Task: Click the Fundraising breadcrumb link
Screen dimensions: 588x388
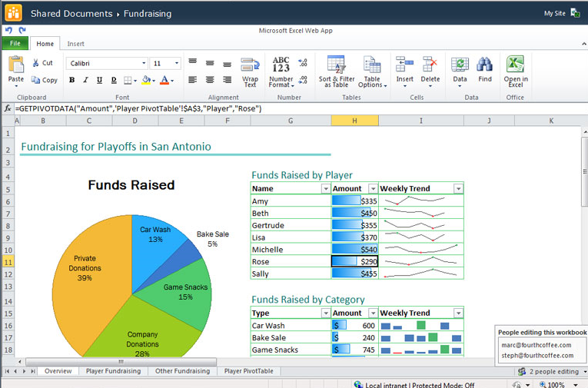Action: tap(147, 14)
